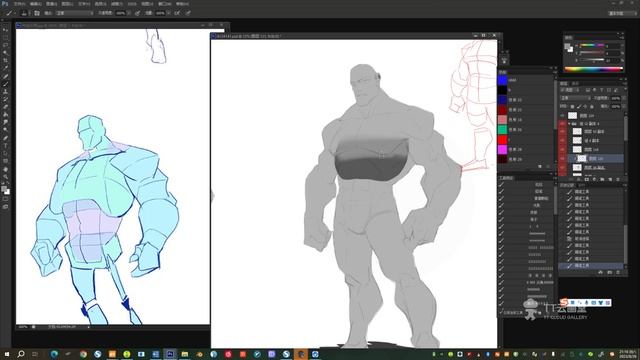Image resolution: width=640 pixels, height=360 pixels.
Task: Open the 滤镜 (Filter) menu
Action: [117, 4]
